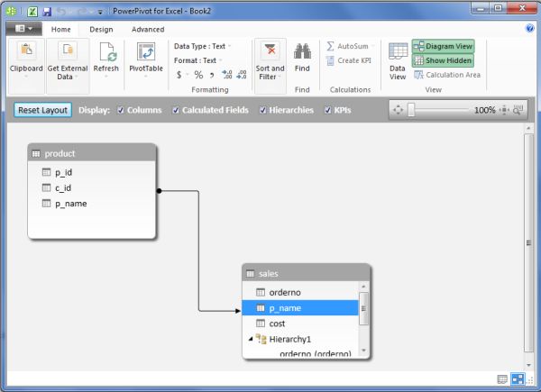The image size is (541, 392).
Task: Click the Get External Data icon
Action: 68,50
